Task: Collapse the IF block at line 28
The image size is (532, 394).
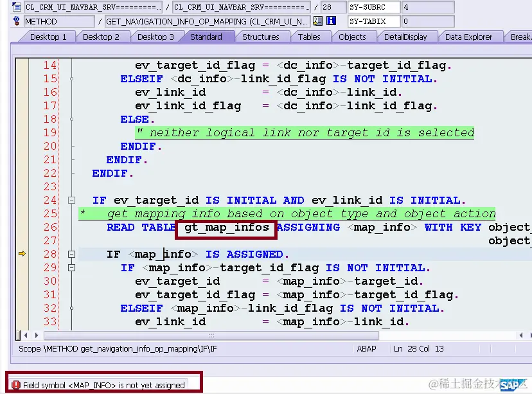Action: 71,254
